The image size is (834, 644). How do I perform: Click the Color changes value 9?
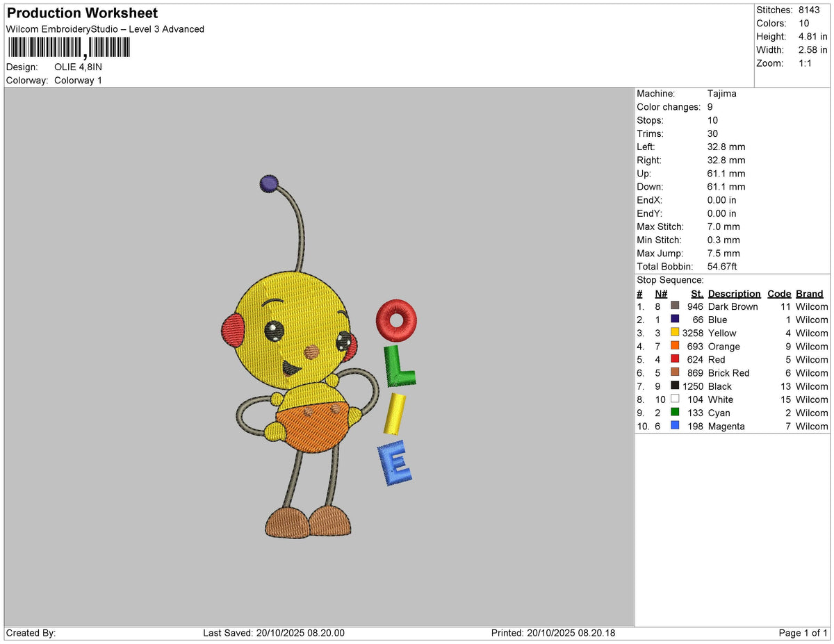click(x=710, y=107)
